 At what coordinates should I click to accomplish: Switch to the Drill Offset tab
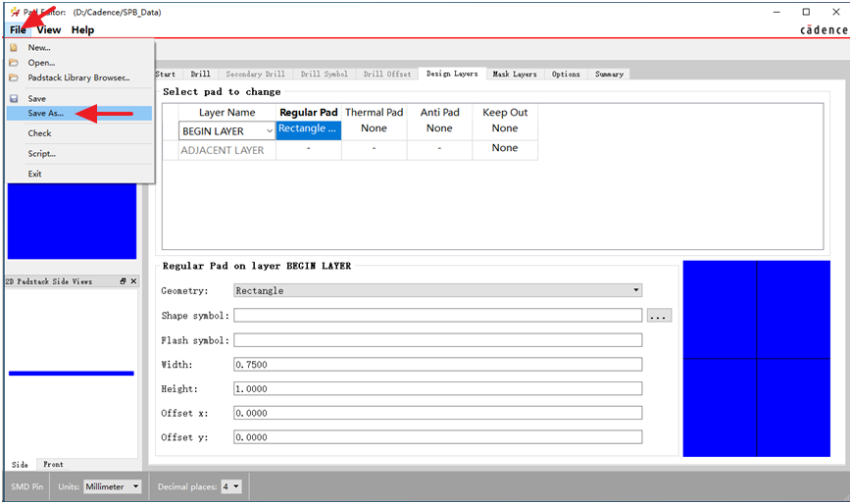(387, 74)
